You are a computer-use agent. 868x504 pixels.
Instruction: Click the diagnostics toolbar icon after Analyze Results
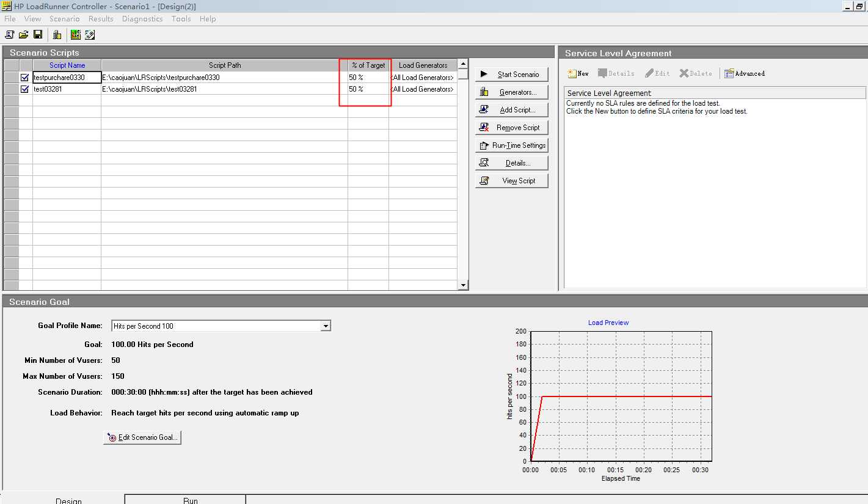[90, 35]
